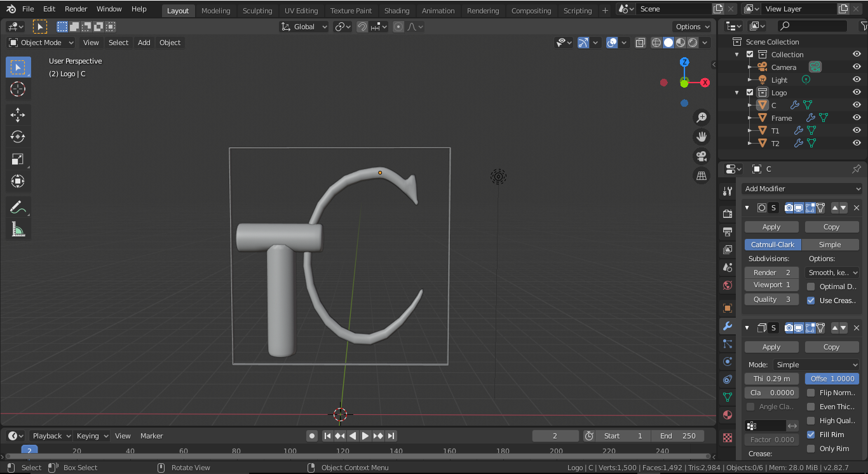This screenshot has width=868, height=474.
Task: Select the Cursor tool in the toolbar
Action: pyautogui.click(x=18, y=89)
